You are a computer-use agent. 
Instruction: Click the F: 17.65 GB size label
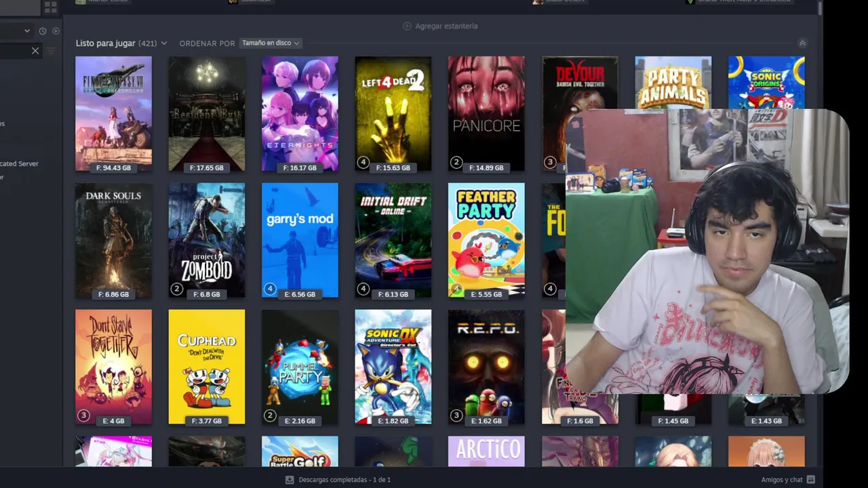point(207,167)
